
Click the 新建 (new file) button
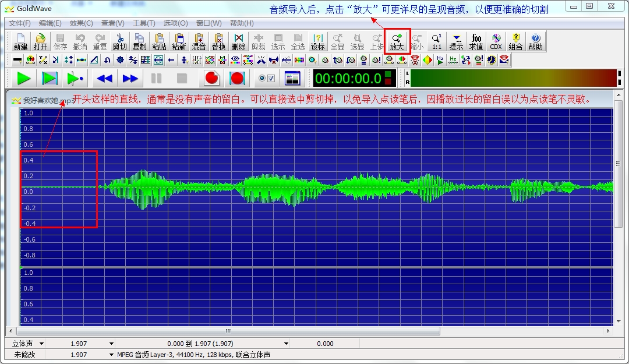click(x=20, y=41)
